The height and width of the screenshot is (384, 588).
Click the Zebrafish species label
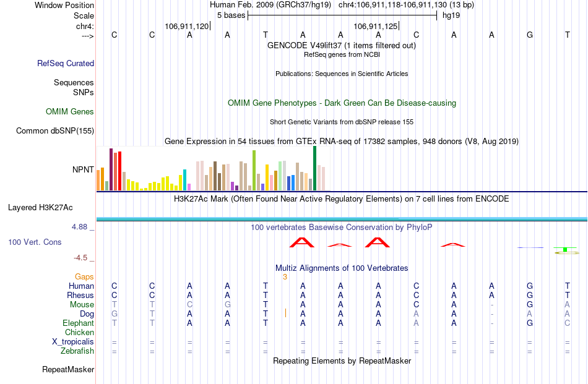(x=77, y=351)
